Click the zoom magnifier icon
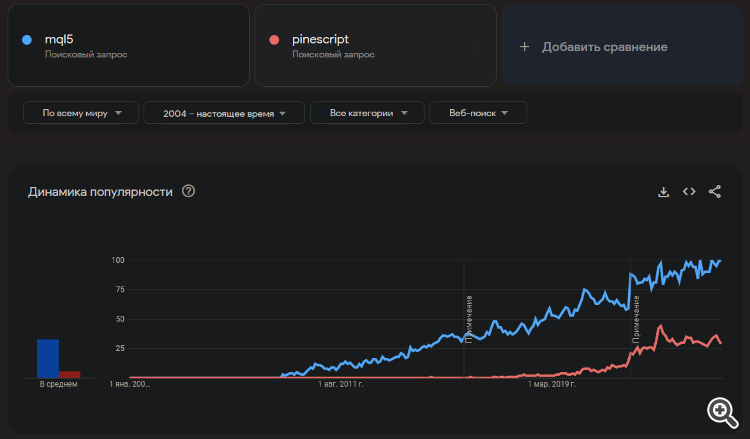Screen dimensions: 750x439 [x=721, y=411]
